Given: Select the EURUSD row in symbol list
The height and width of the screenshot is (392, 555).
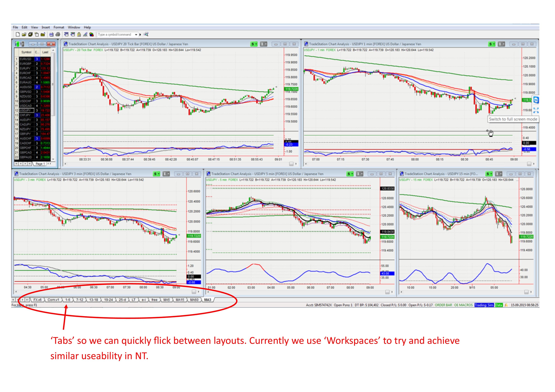Looking at the screenshot, I should [26, 59].
